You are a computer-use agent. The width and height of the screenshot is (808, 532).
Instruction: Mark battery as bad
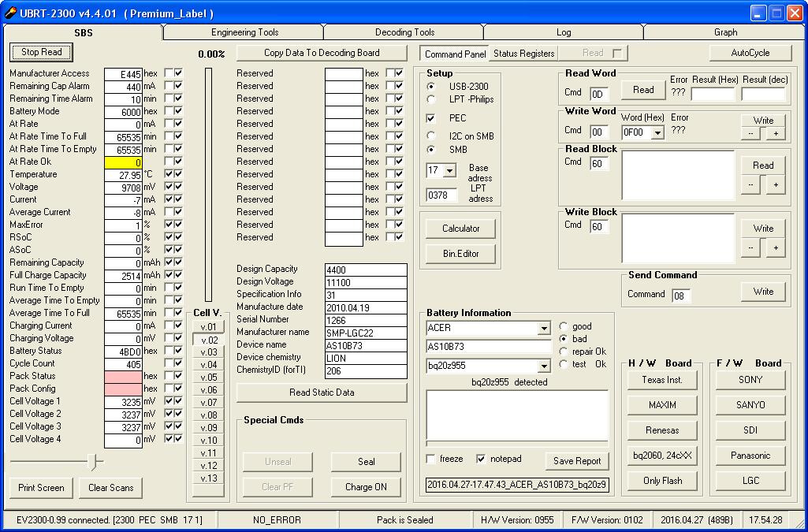pyautogui.click(x=564, y=339)
